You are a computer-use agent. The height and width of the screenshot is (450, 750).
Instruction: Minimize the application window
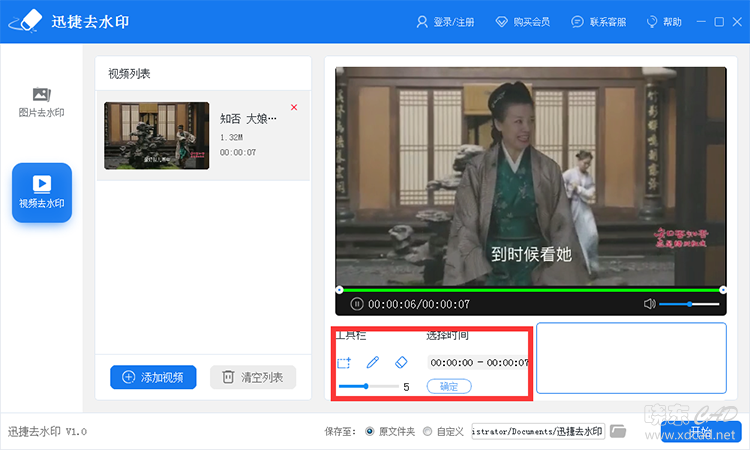click(701, 22)
